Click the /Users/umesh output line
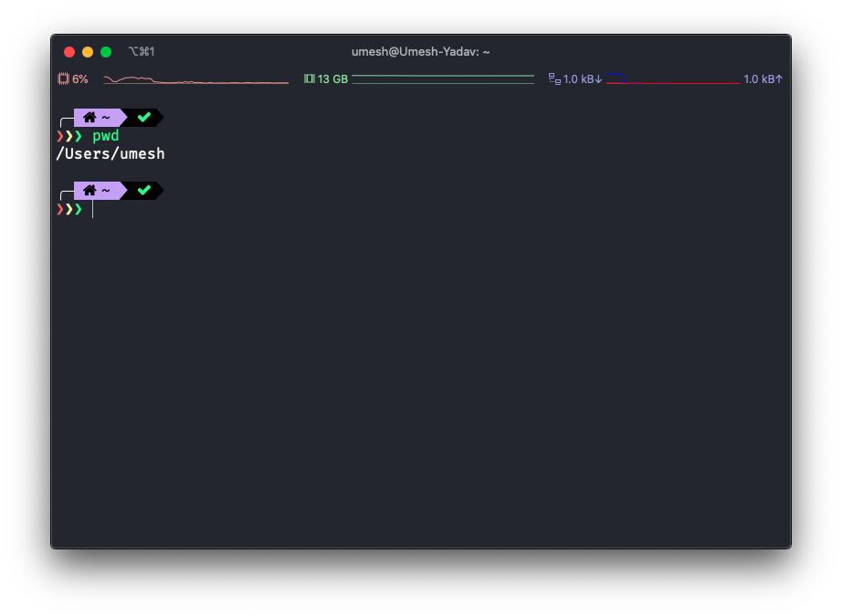Viewport: 842px width, 616px height. pos(111,154)
